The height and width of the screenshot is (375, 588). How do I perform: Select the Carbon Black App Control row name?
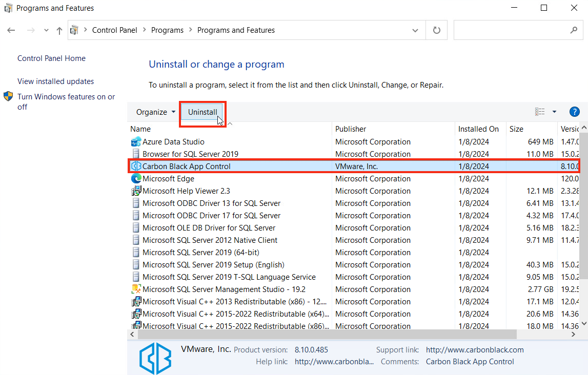(187, 166)
